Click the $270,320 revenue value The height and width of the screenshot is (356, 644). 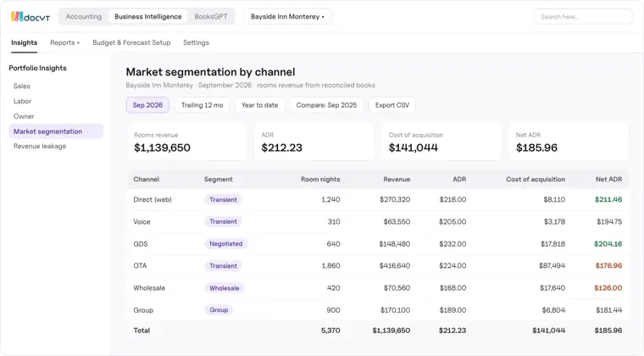pos(395,199)
